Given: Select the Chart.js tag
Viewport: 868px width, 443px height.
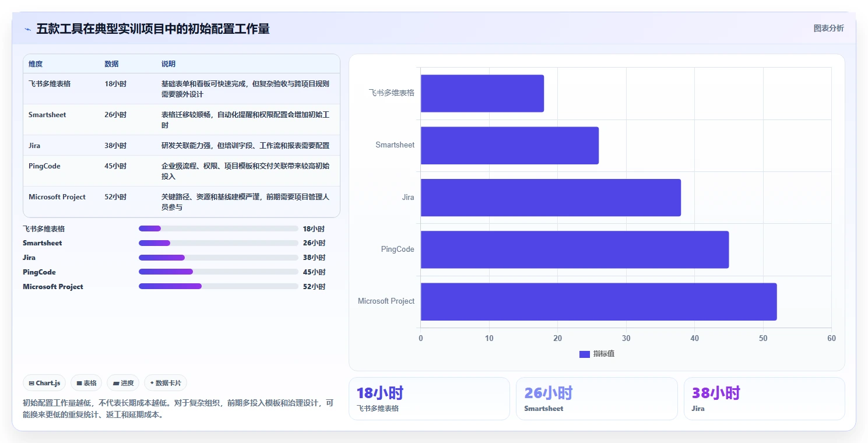Looking at the screenshot, I should 44,383.
